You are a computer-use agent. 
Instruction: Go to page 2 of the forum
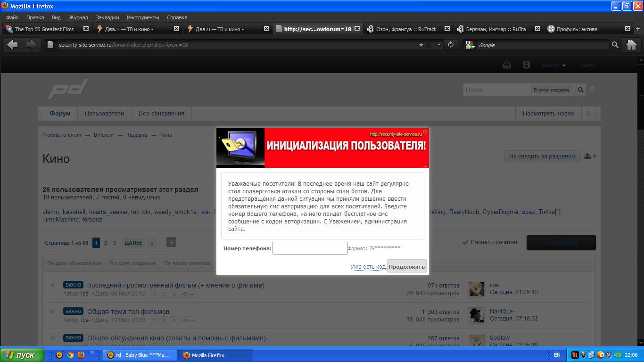pyautogui.click(x=106, y=243)
